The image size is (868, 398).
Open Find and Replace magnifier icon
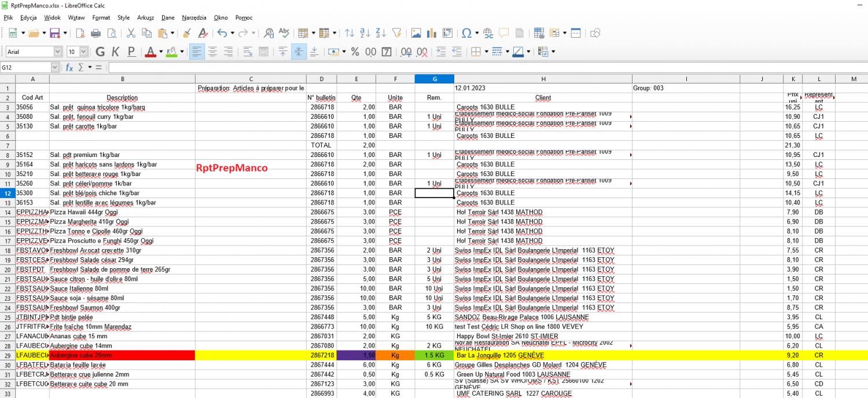(269, 33)
